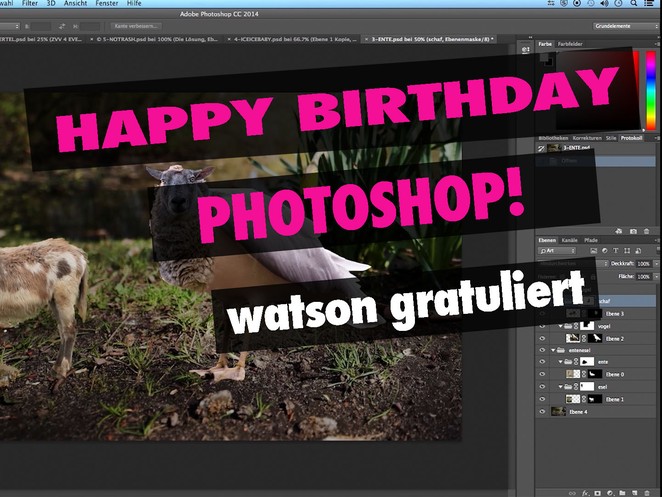Toggle visibility of the entenesel group
This screenshot has width=662, height=497.
pos(543,350)
